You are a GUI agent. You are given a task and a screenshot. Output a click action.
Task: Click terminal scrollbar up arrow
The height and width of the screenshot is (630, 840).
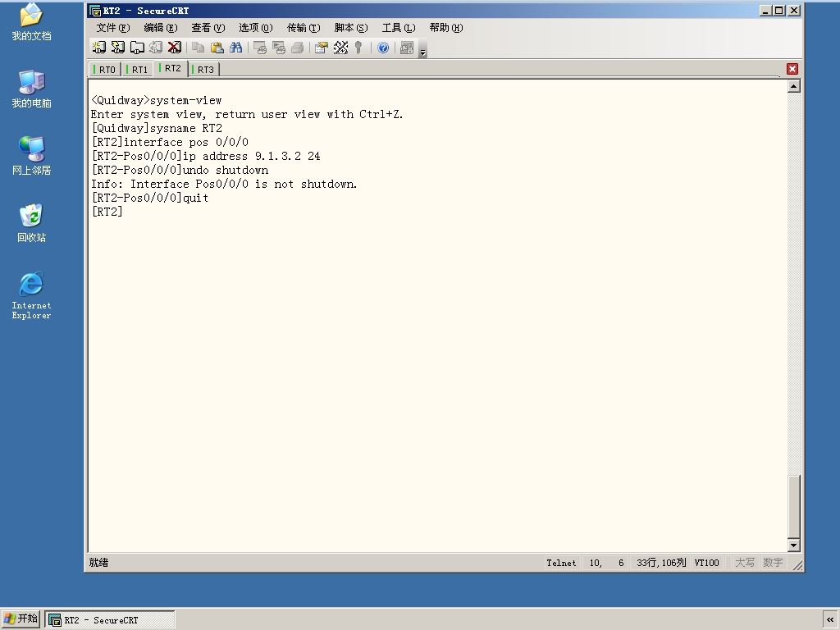pos(794,86)
